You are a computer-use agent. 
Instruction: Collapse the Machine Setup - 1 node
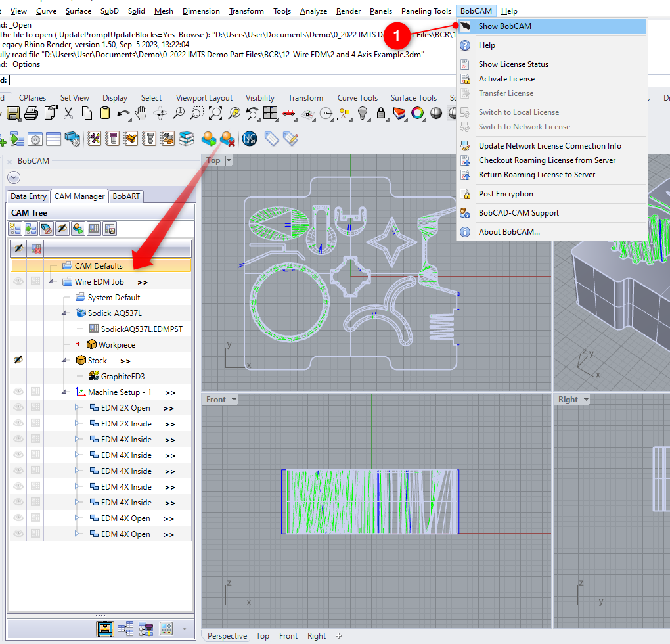64,392
